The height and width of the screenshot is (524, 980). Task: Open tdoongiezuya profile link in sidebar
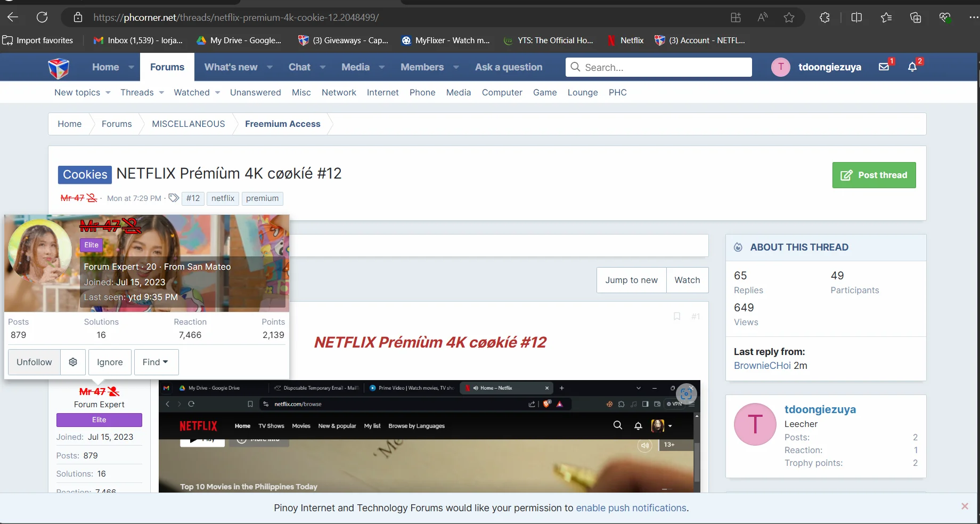click(x=820, y=409)
